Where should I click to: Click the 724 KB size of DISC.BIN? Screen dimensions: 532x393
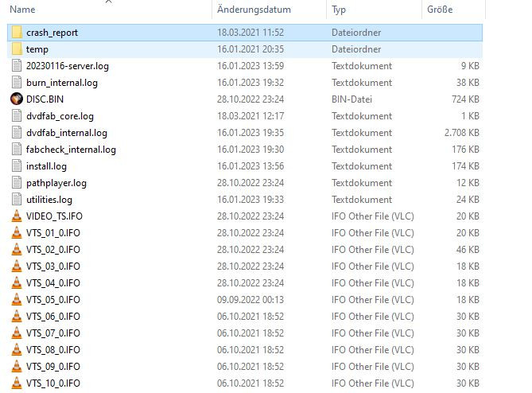[465, 99]
